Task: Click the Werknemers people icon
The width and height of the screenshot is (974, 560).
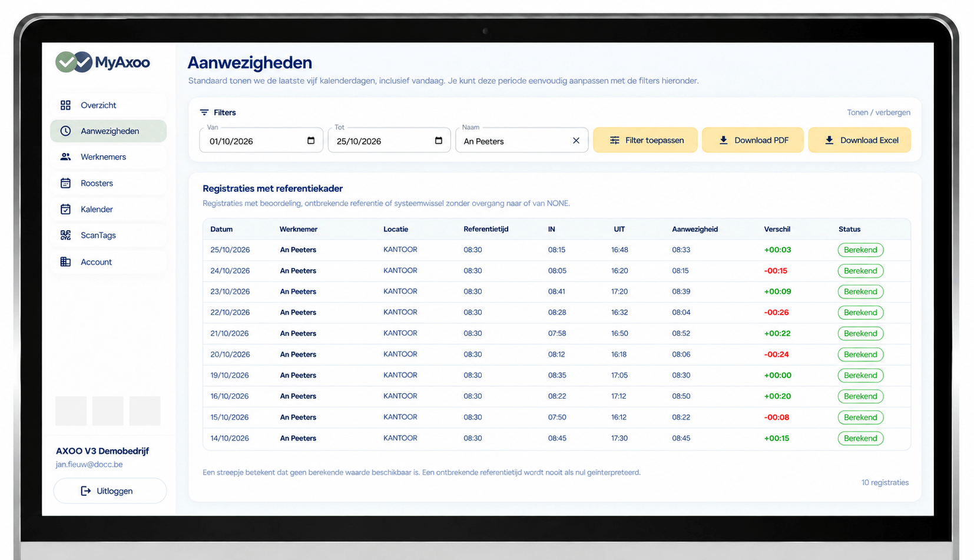Action: pyautogui.click(x=65, y=157)
